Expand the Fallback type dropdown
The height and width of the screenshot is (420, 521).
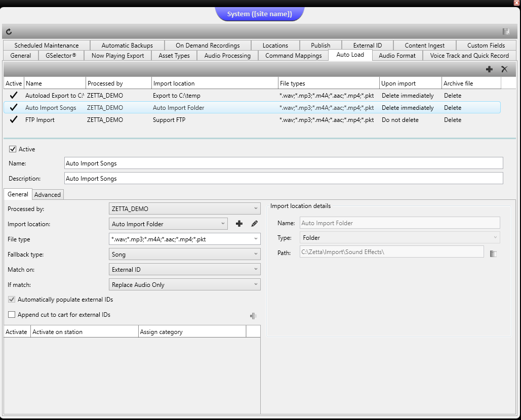coord(185,255)
